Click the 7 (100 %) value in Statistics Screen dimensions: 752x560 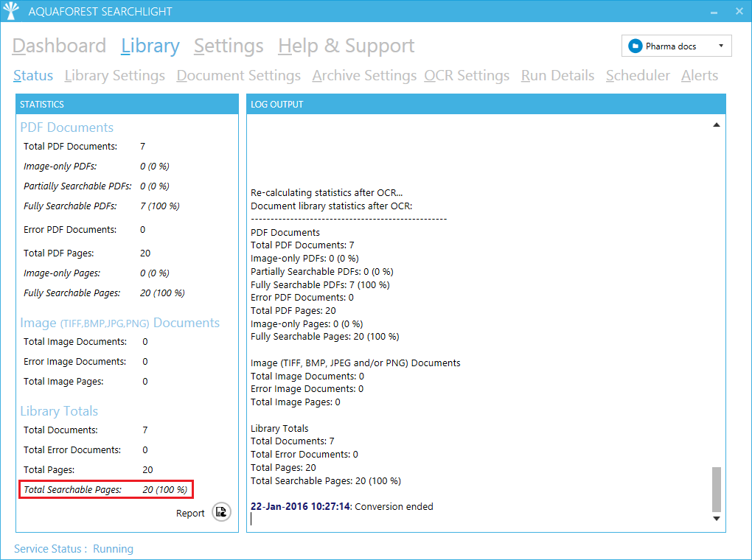click(x=160, y=206)
